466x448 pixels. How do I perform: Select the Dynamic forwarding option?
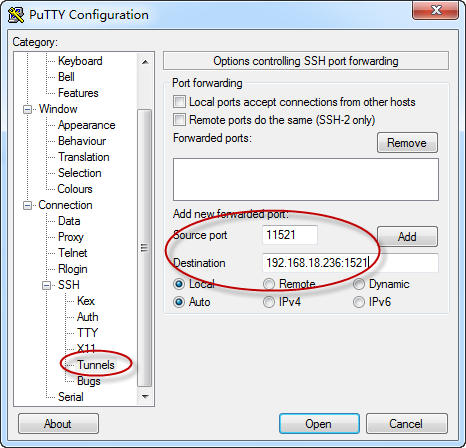pyautogui.click(x=359, y=284)
